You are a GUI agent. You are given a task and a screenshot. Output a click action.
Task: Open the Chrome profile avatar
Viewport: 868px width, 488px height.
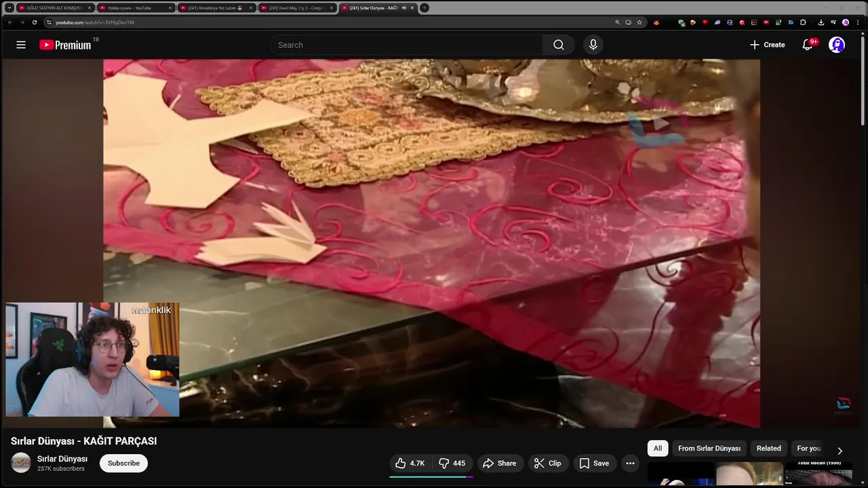[x=846, y=22]
